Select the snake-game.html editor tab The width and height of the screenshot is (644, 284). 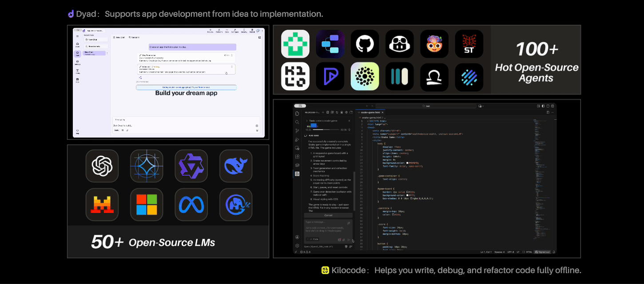[370, 112]
